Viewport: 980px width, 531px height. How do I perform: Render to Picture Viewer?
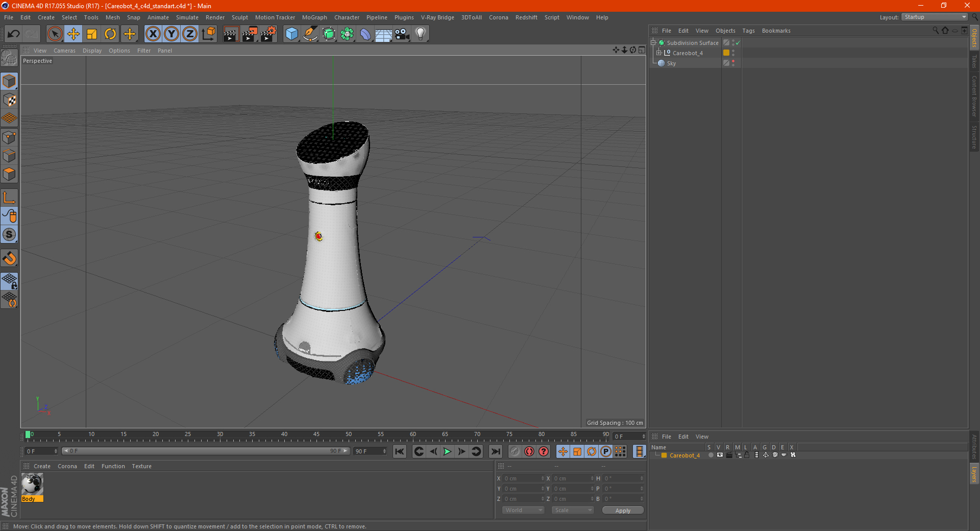pyautogui.click(x=250, y=34)
